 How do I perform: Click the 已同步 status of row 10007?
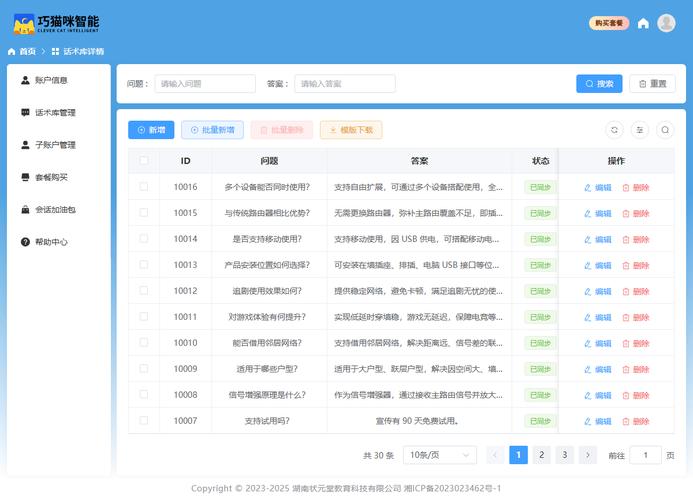[540, 421]
